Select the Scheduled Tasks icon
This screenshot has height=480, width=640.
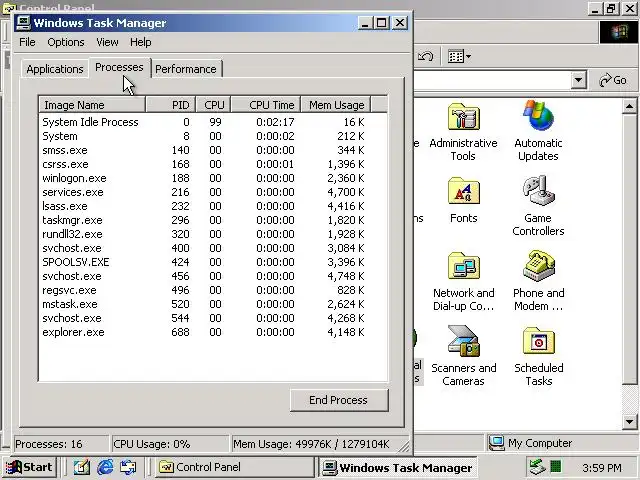538,357
